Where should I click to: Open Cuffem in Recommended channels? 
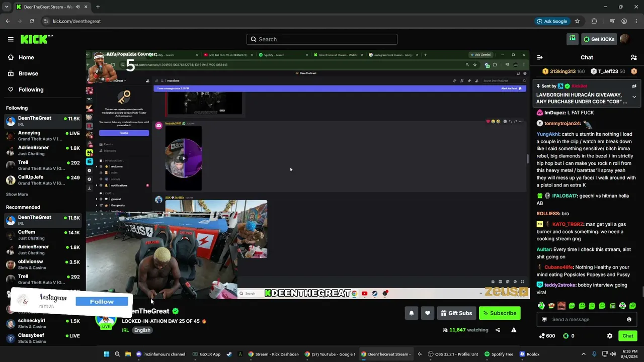click(x=43, y=235)
